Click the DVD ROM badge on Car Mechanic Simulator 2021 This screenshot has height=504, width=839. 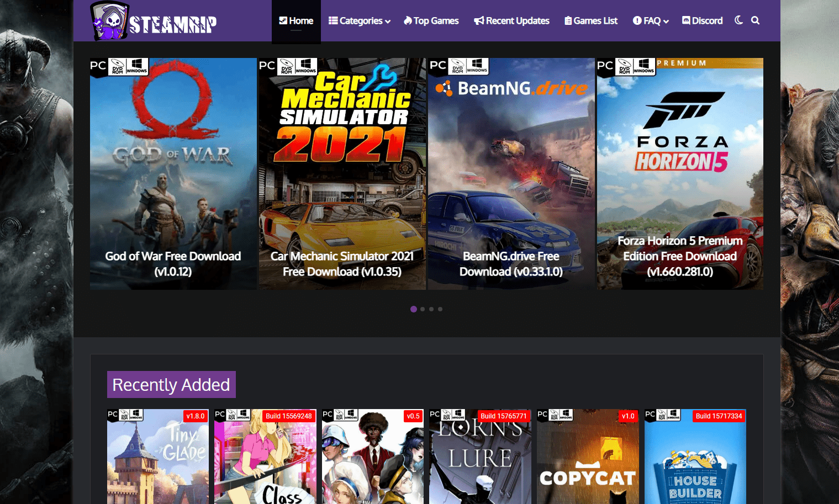286,66
